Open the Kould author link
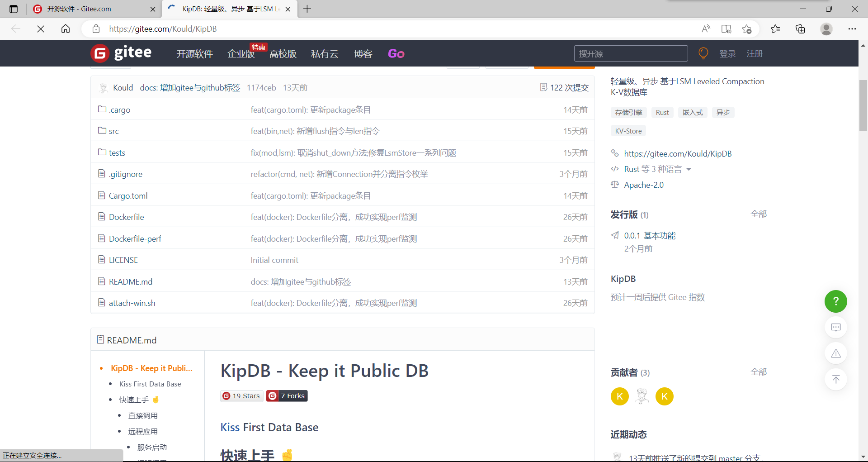The image size is (868, 462). click(x=123, y=87)
